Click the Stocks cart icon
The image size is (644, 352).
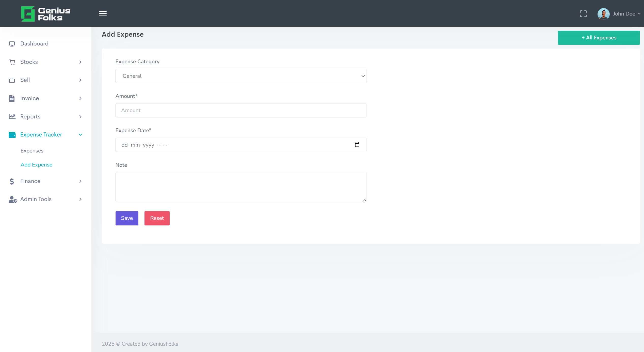(12, 62)
